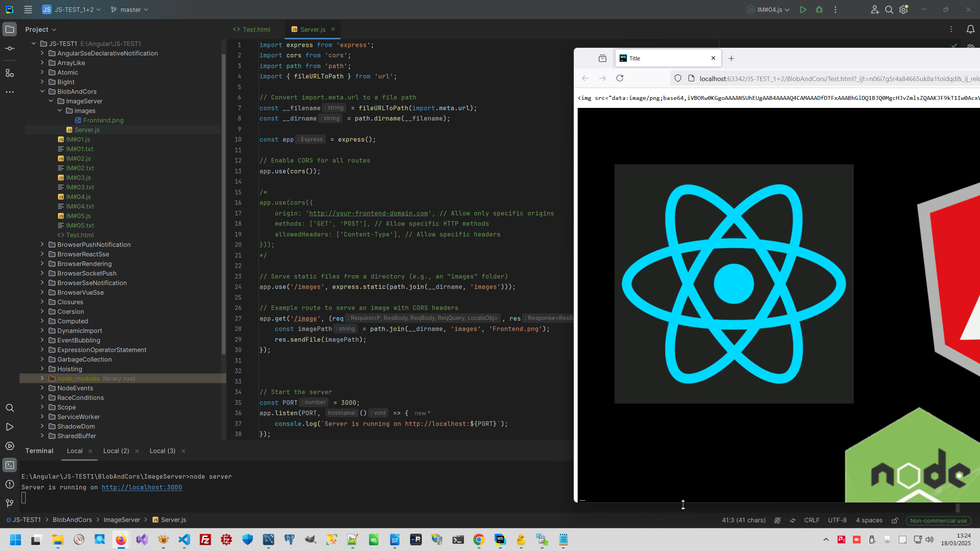Open the Terminal tool window icon
The width and height of the screenshot is (980, 551).
pos(10,465)
